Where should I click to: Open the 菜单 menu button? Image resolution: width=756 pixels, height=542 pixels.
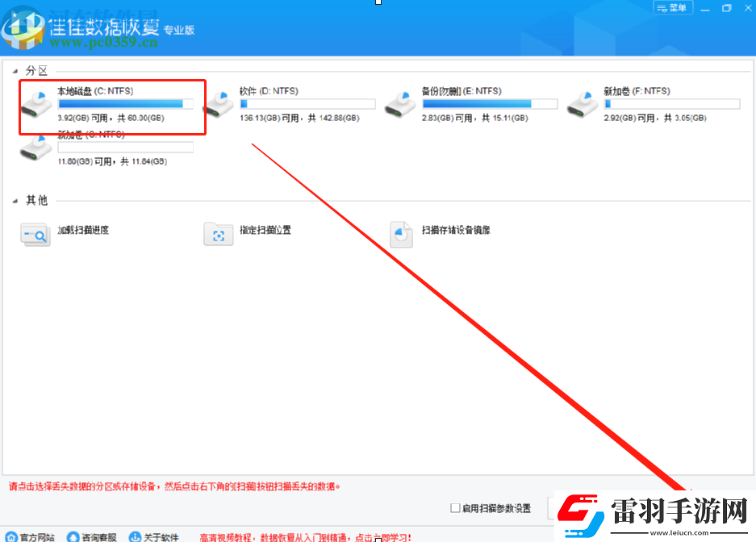point(673,8)
